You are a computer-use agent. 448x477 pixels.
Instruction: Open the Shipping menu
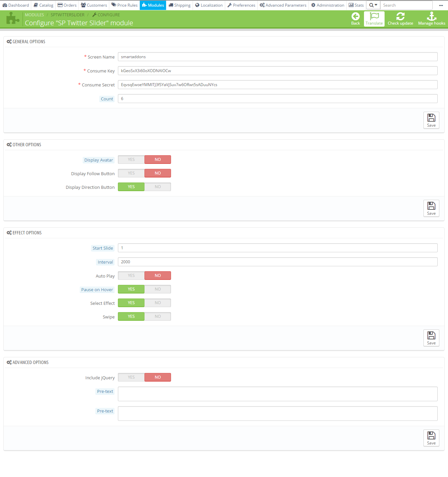tap(180, 5)
